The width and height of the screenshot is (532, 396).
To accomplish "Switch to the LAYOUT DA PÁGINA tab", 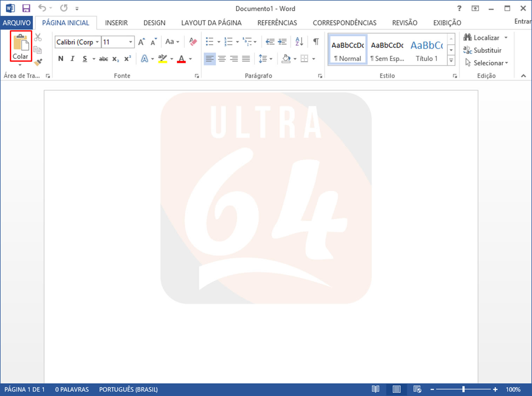I will point(211,23).
